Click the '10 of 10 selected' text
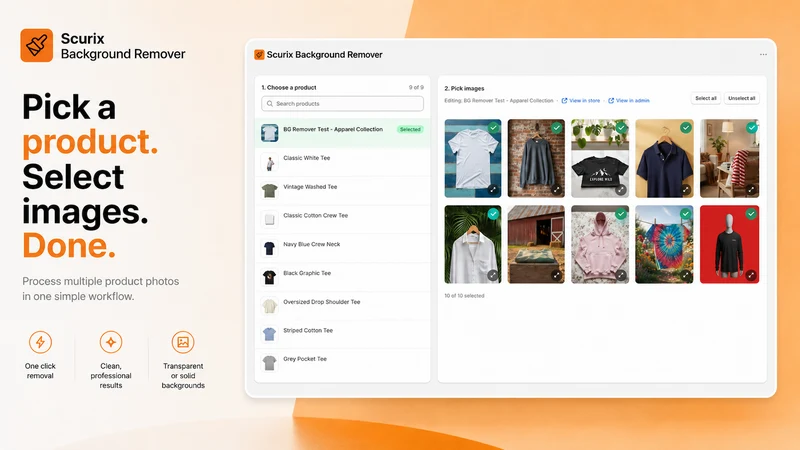 point(464,295)
